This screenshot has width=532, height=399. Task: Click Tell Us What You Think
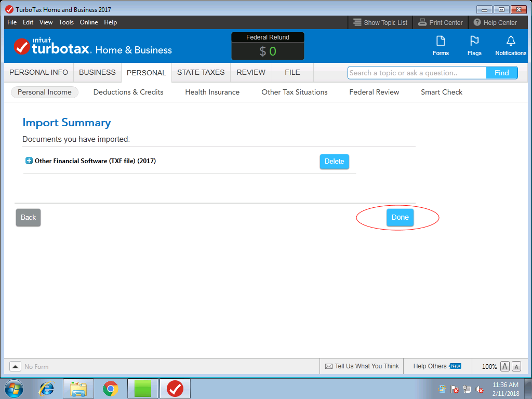click(362, 366)
